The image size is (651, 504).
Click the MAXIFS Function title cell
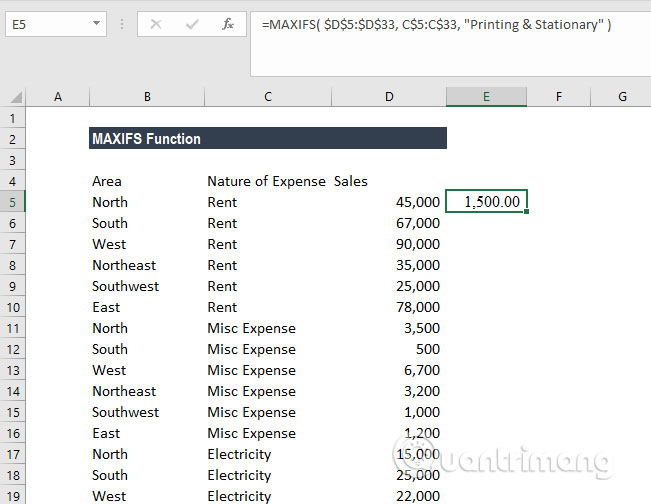(268, 138)
